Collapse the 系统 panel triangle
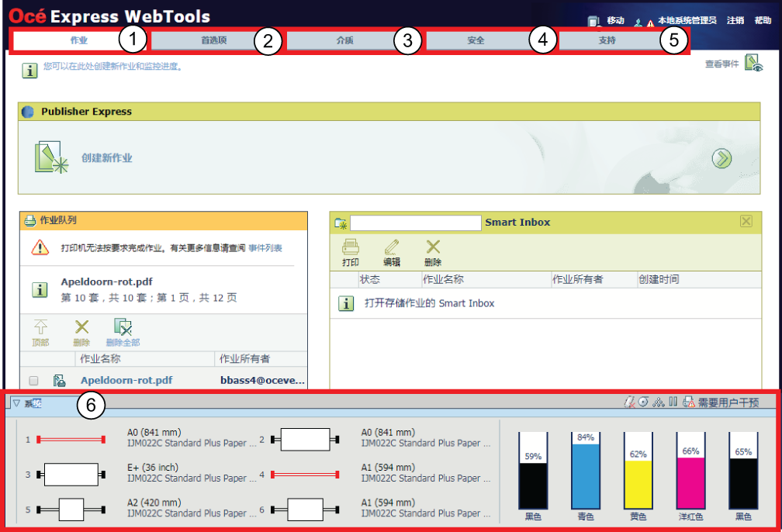This screenshot has width=782, height=532. (x=16, y=402)
